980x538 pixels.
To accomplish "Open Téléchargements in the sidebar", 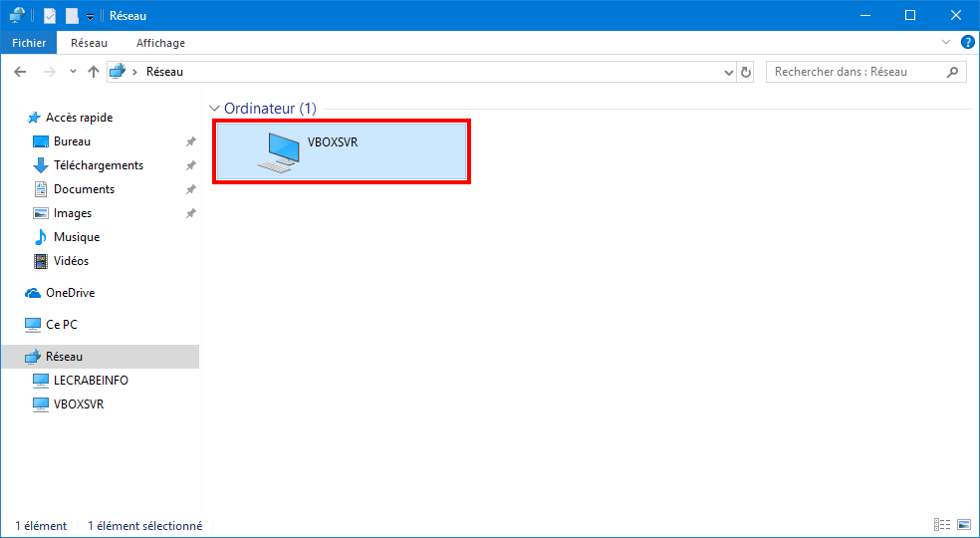I will pyautogui.click(x=99, y=165).
